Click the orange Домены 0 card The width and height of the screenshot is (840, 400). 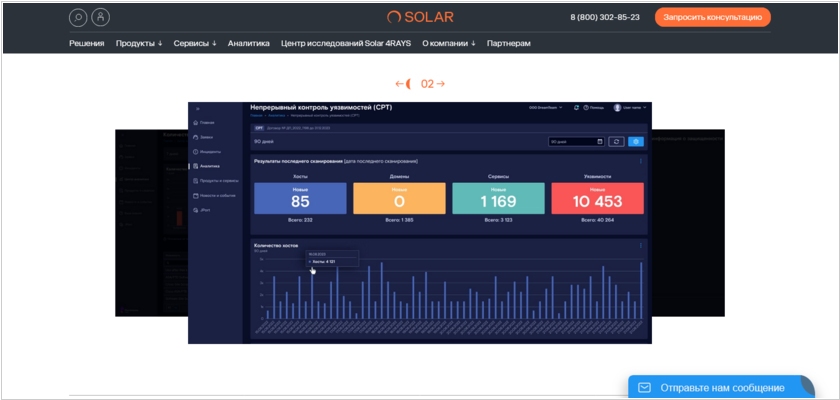399,198
